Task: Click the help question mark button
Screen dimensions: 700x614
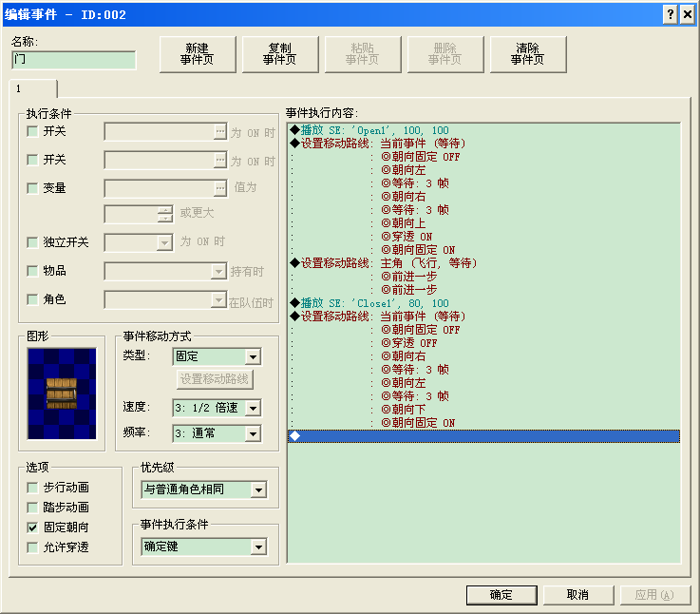Action: tap(671, 15)
